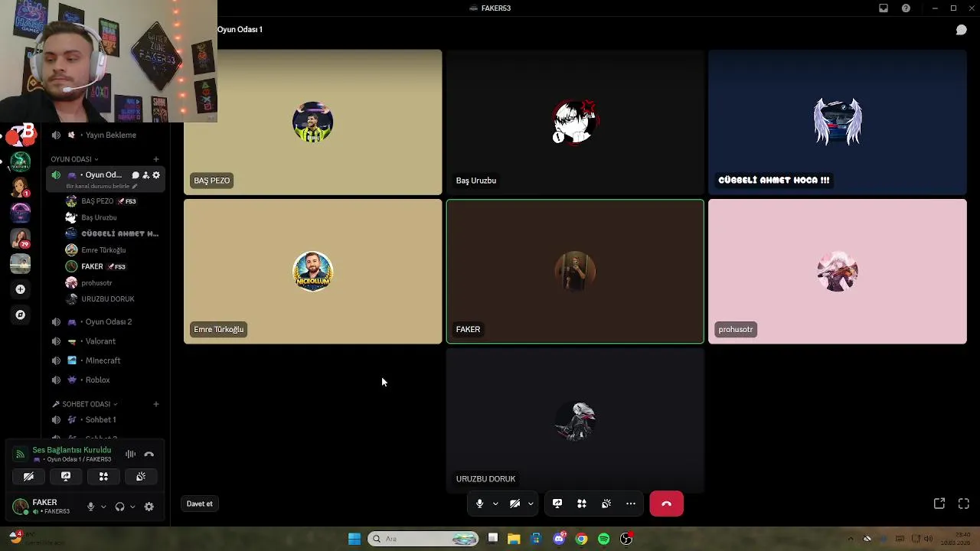Open soundboard from the sidebar panel
Screen dimensions: 980x551
tap(141, 477)
